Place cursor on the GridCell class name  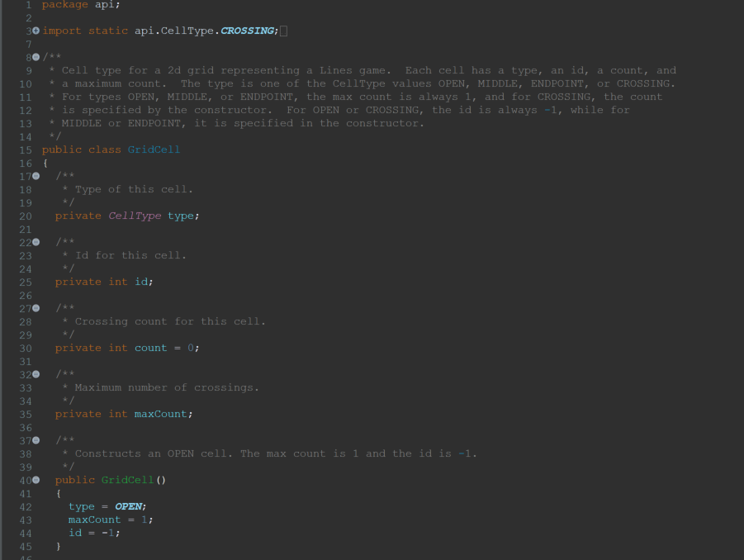tap(153, 149)
